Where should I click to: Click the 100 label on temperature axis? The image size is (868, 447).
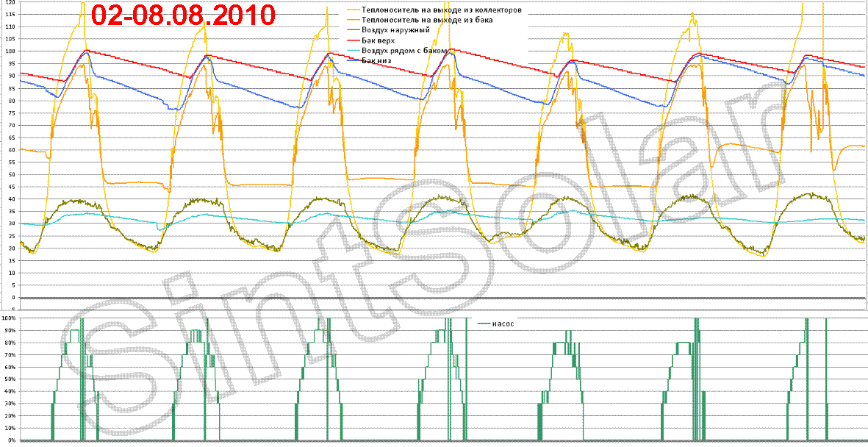[x=10, y=51]
